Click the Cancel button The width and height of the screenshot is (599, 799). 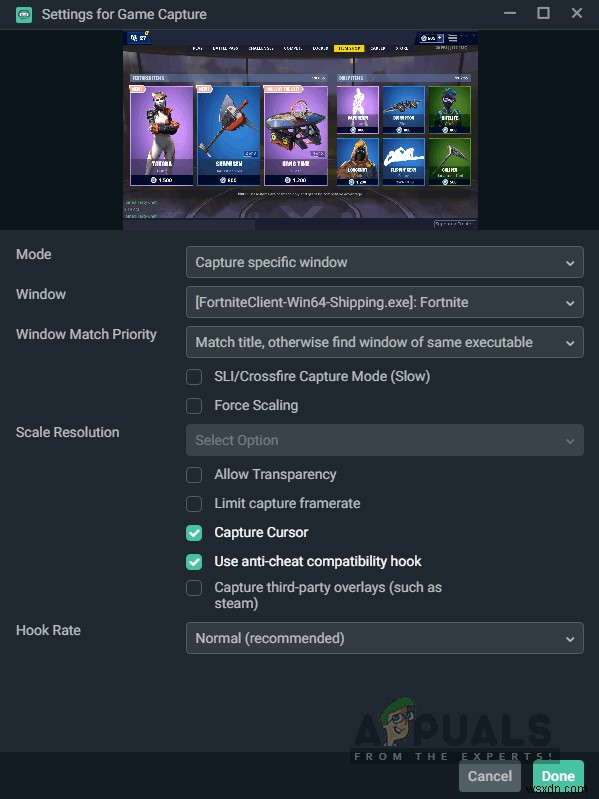[489, 776]
